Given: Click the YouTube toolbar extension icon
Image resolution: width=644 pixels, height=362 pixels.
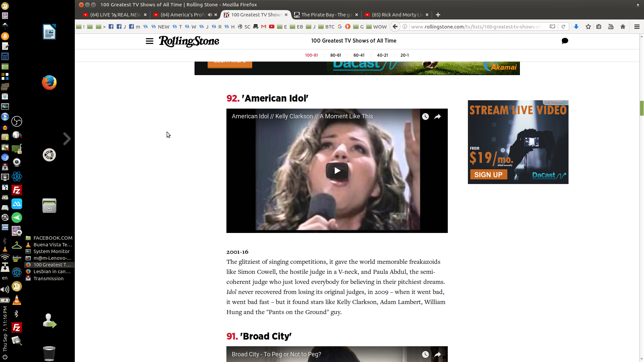Looking at the screenshot, I should coord(611,26).
